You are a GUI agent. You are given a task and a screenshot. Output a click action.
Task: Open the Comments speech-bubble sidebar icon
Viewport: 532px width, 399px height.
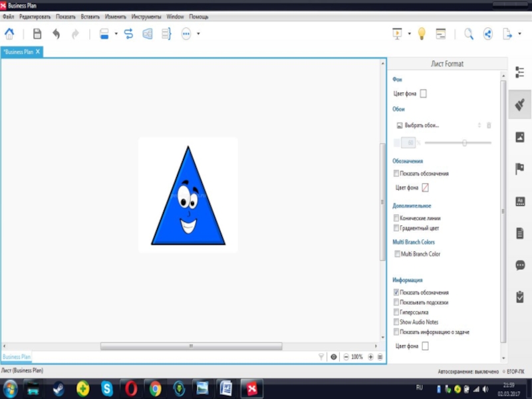pyautogui.click(x=520, y=265)
